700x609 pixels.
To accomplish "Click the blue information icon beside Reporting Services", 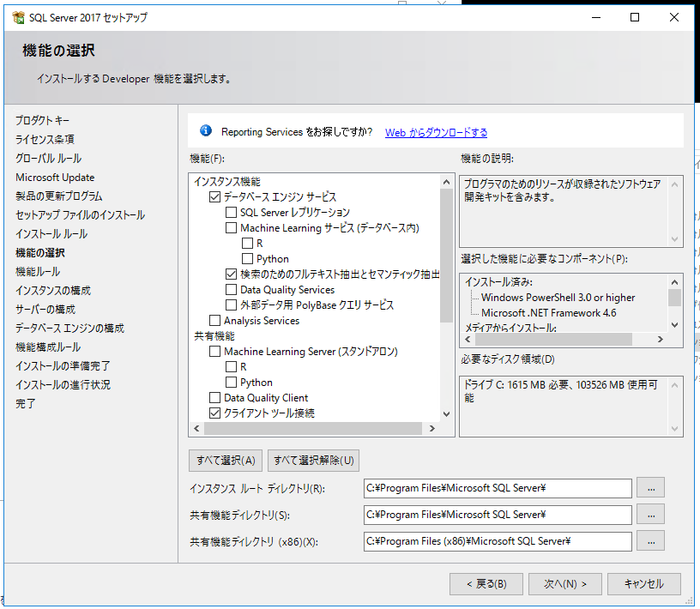I will 206,130.
